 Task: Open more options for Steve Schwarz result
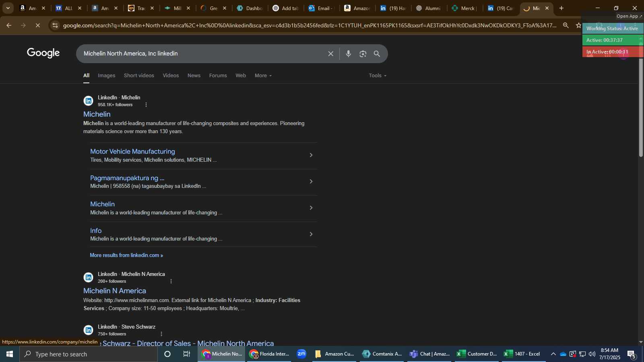[161, 334]
